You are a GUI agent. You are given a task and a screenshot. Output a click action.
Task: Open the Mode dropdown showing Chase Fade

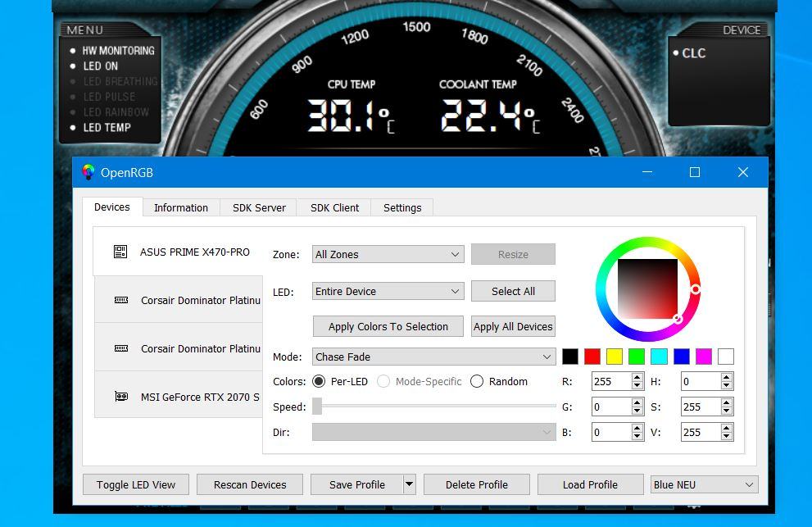(x=434, y=357)
